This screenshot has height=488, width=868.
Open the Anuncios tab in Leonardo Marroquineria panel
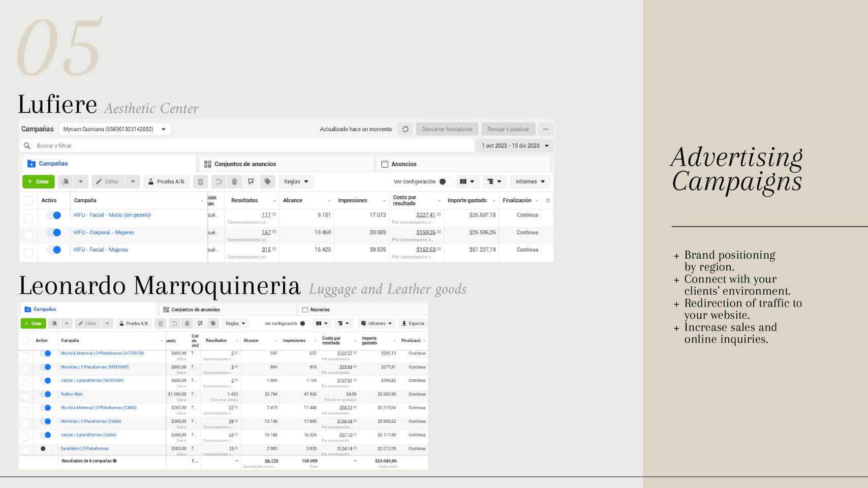pos(320,310)
